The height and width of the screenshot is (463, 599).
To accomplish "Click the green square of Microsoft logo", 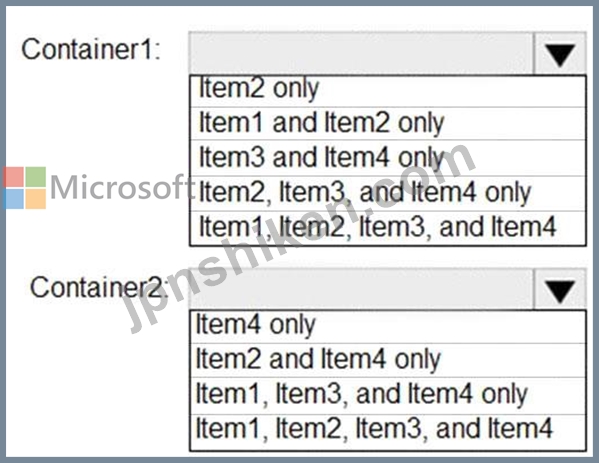I will (36, 177).
